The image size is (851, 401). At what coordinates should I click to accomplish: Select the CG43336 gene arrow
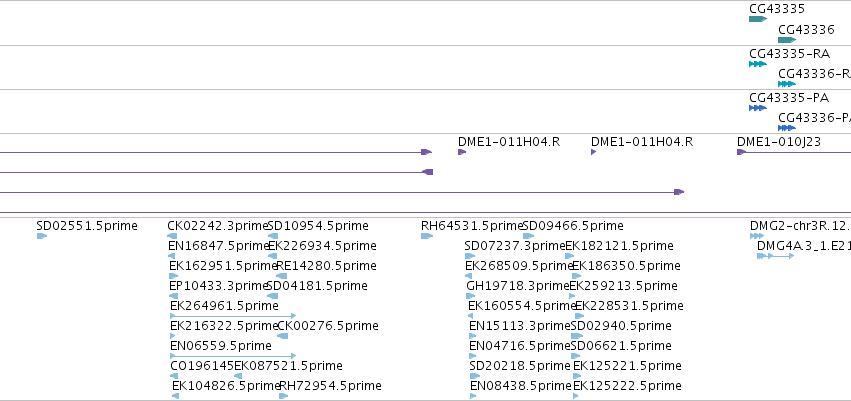coord(786,40)
